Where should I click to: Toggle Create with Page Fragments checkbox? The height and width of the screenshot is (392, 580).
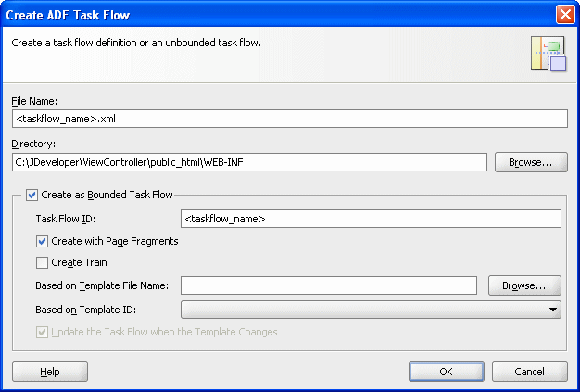point(42,242)
